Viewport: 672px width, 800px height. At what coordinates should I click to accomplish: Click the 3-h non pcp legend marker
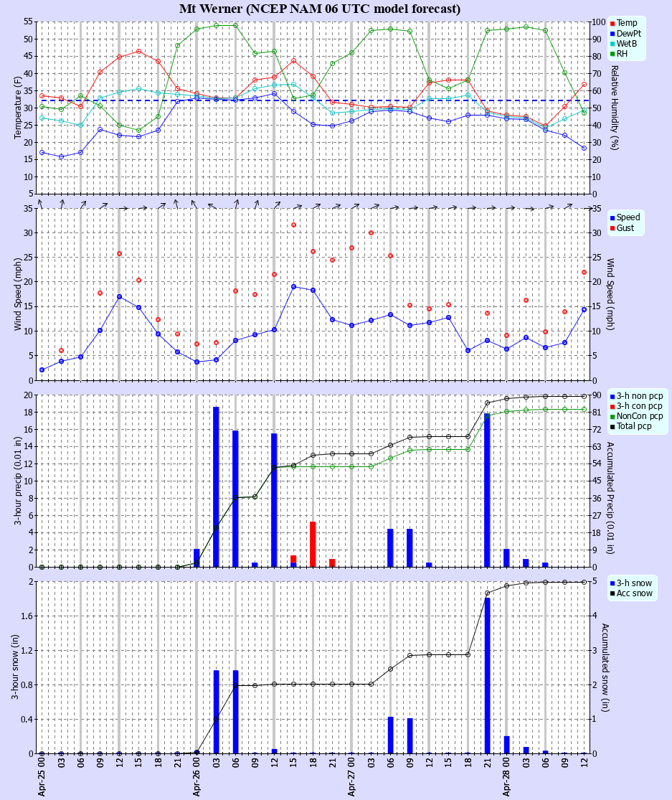click(x=612, y=396)
